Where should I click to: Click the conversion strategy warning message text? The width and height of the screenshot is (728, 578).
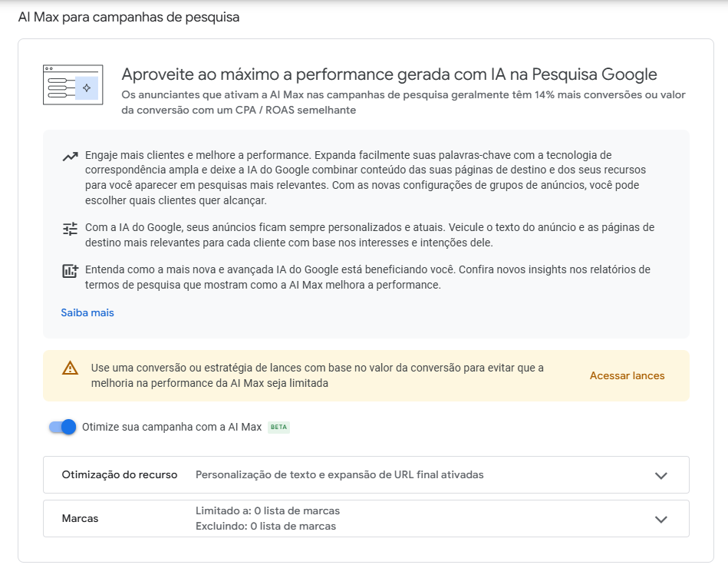(x=317, y=375)
